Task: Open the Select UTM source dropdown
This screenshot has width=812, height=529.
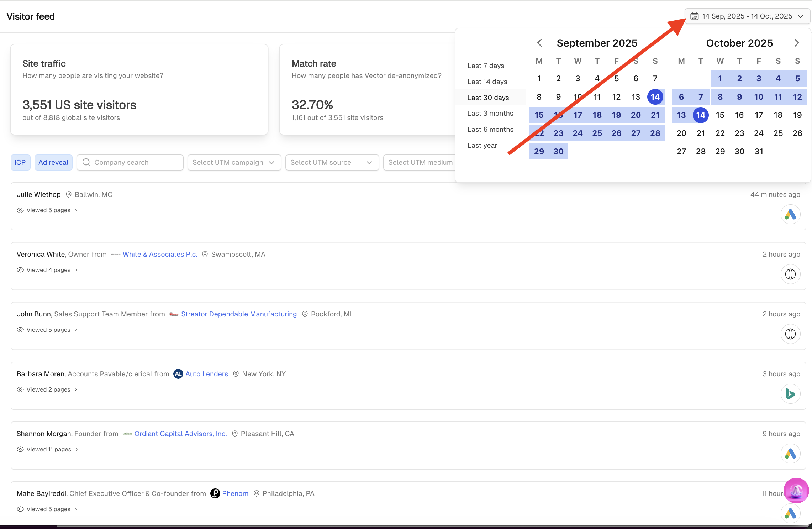Action: pyautogui.click(x=332, y=162)
